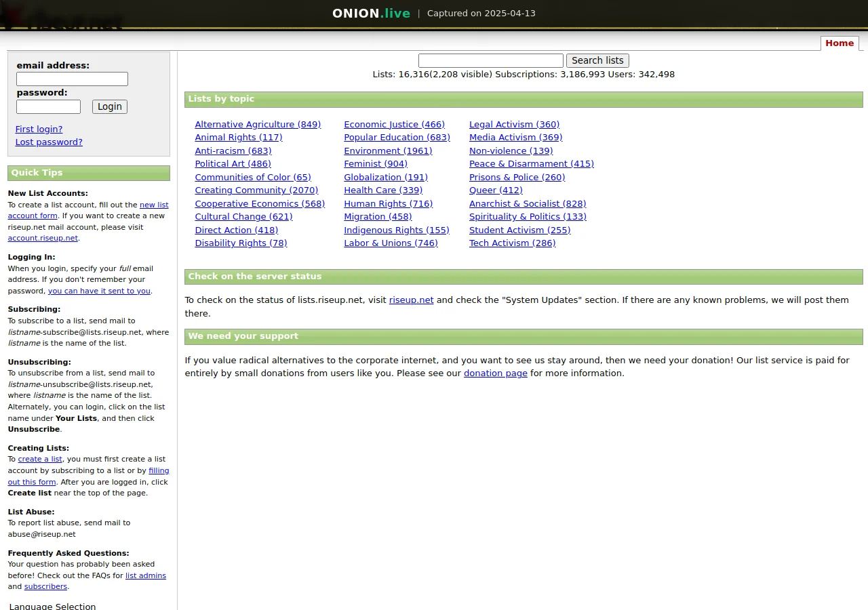Viewport: 868px width, 610px height.
Task: Open Alternative Agriculture (849) topic
Action: pyautogui.click(x=258, y=125)
